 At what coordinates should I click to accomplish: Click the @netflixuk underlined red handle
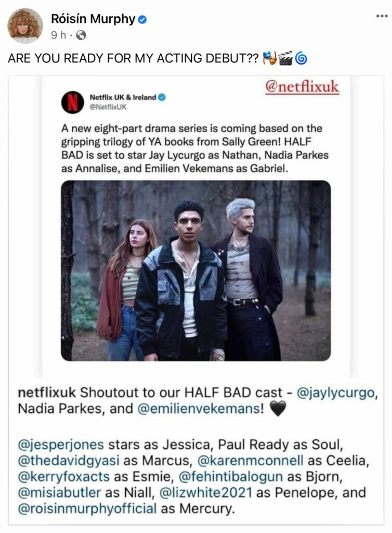302,87
